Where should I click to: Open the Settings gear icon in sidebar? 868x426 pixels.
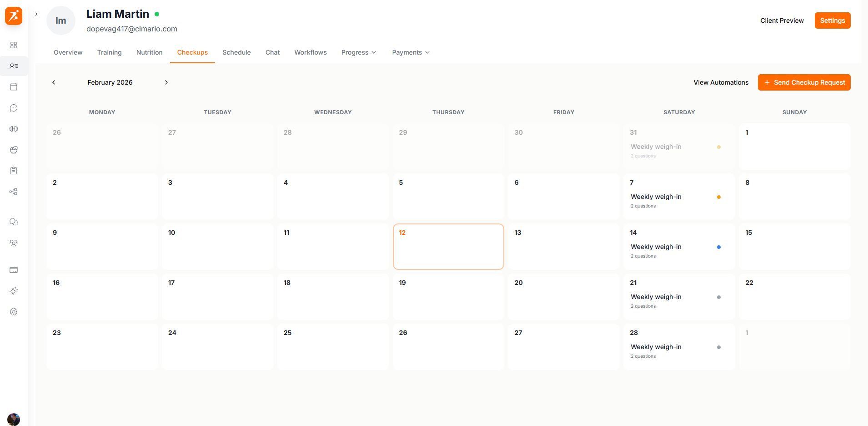pyautogui.click(x=14, y=312)
